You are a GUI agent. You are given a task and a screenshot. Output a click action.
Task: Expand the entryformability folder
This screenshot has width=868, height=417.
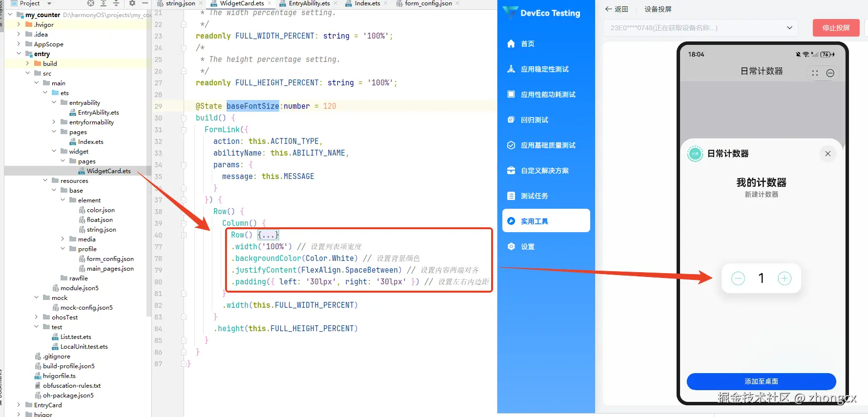point(54,122)
